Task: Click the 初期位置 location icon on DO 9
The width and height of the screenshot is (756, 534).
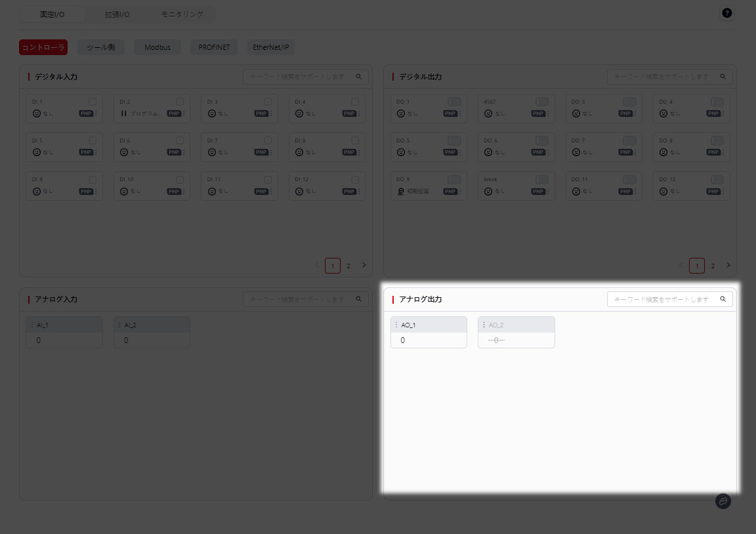Action: 400,192
